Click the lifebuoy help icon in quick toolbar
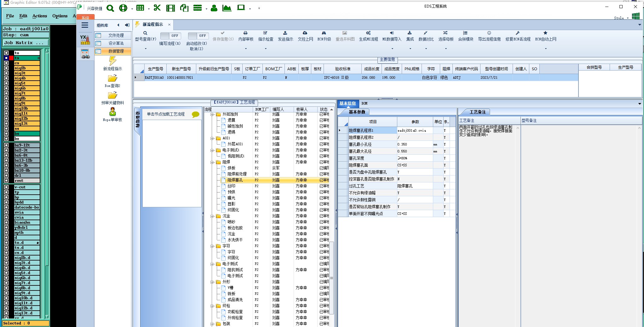 click(123, 8)
